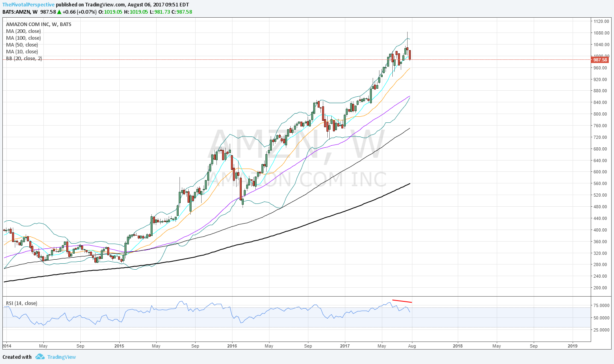Image resolution: width=614 pixels, height=364 pixels.
Task: Click the Created with footer text
Action: click(x=17, y=357)
